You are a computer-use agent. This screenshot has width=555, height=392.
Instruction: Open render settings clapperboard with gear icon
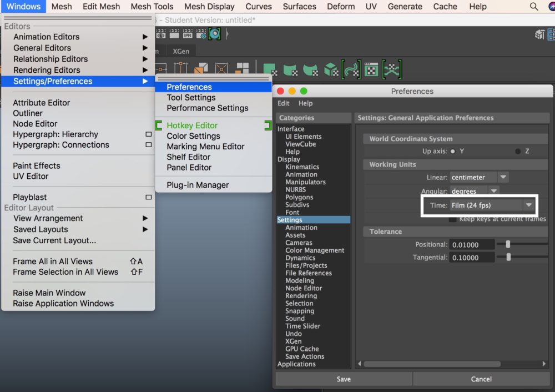coord(201,34)
